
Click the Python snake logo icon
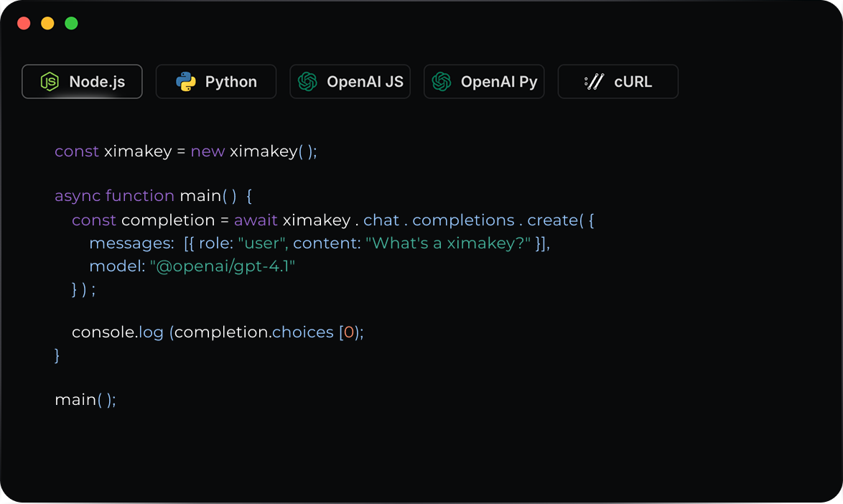186,82
